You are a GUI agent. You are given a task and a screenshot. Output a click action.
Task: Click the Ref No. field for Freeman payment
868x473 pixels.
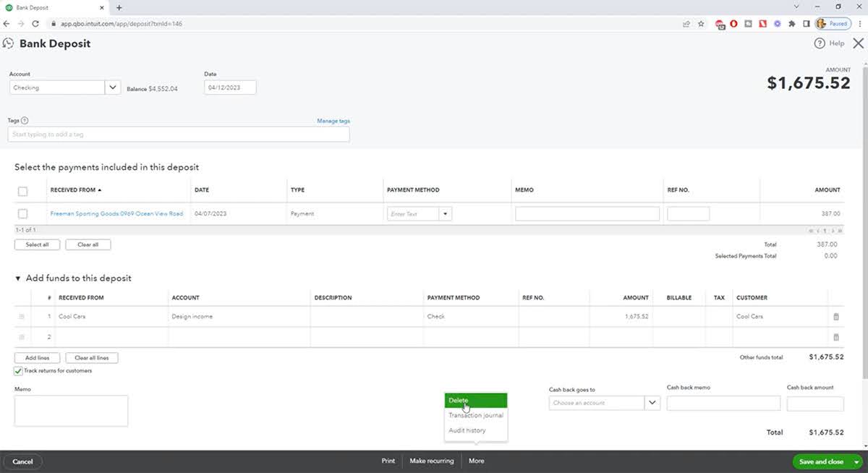[x=688, y=214]
